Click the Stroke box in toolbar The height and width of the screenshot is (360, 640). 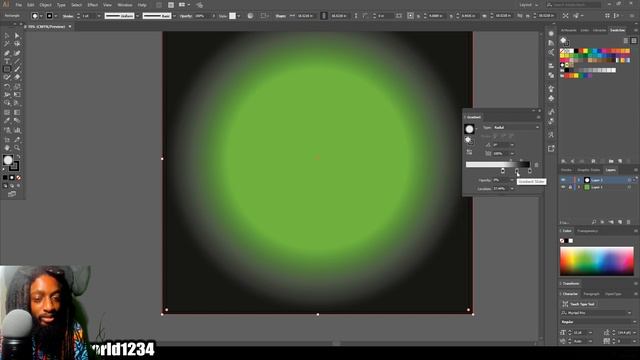coord(14,166)
